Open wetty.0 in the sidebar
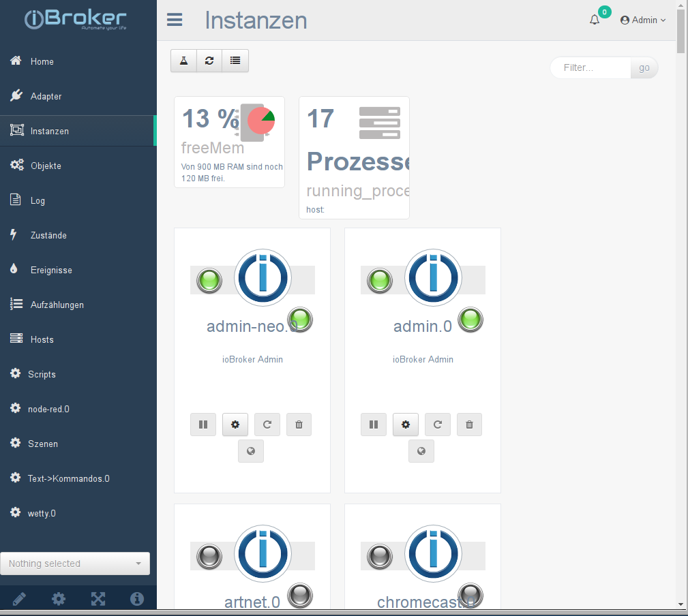Viewport: 688px width, 616px height. 78,513
